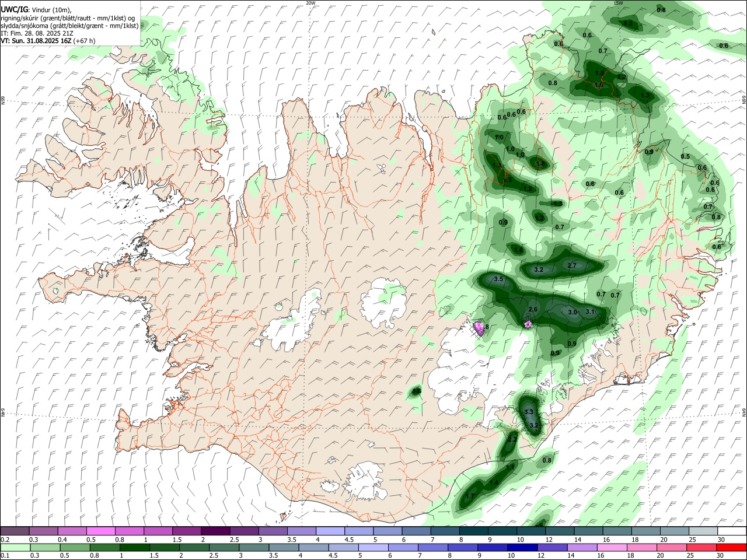Screen dimensions: 747x560
Task: Select the pale mint 0.1 rain-scale swatch
Action: click(16, 548)
